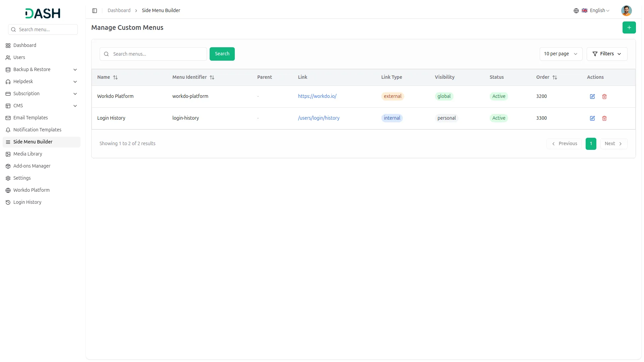The height and width of the screenshot is (362, 644).
Task: Sort table by Order column arrows
Action: point(555,77)
